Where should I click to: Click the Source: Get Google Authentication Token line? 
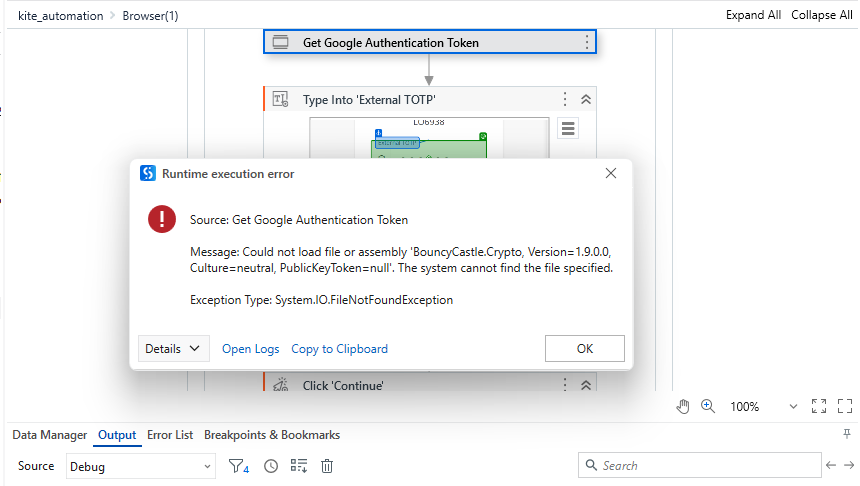point(299,220)
